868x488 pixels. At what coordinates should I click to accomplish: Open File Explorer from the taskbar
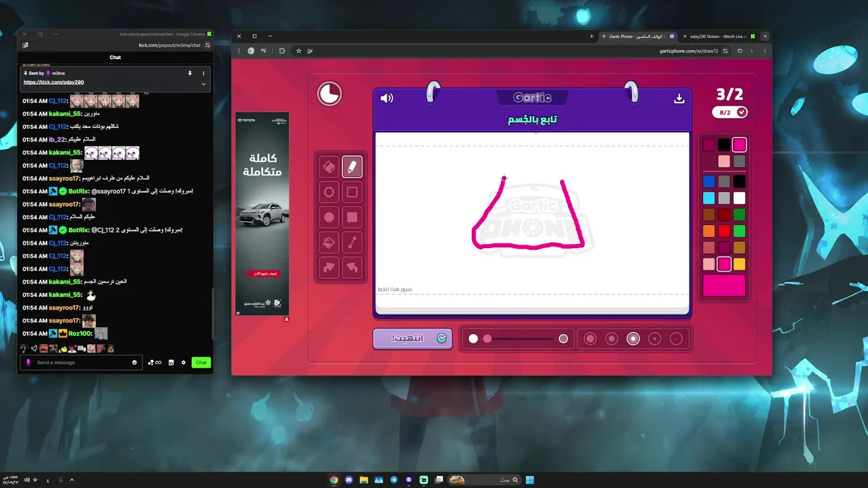click(x=363, y=480)
